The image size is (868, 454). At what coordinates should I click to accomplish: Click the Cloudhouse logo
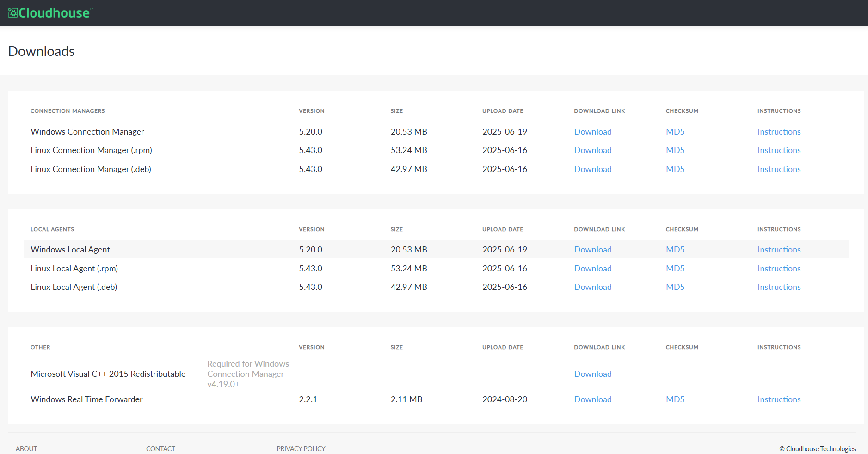[51, 13]
